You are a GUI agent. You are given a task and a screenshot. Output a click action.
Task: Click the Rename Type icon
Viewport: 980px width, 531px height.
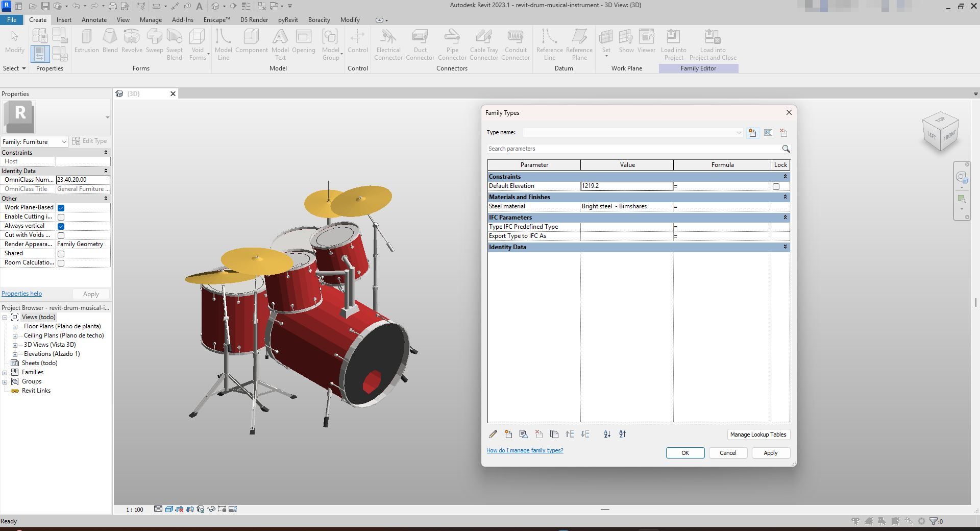[768, 133]
